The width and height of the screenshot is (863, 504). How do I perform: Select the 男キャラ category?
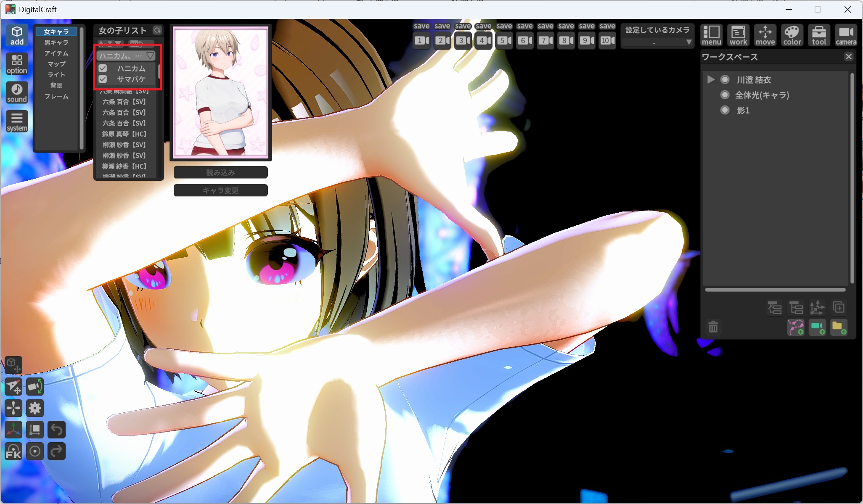pos(56,42)
